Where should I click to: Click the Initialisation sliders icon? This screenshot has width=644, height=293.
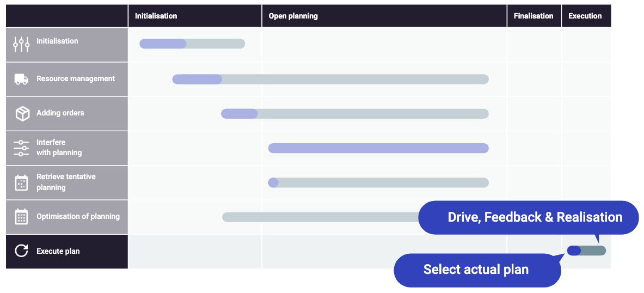point(21,44)
